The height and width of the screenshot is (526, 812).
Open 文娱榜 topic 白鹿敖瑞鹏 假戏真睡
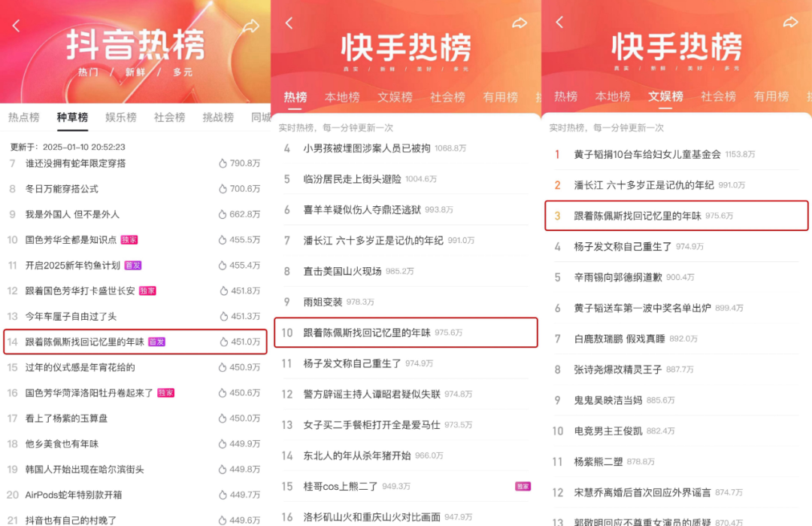point(620,339)
